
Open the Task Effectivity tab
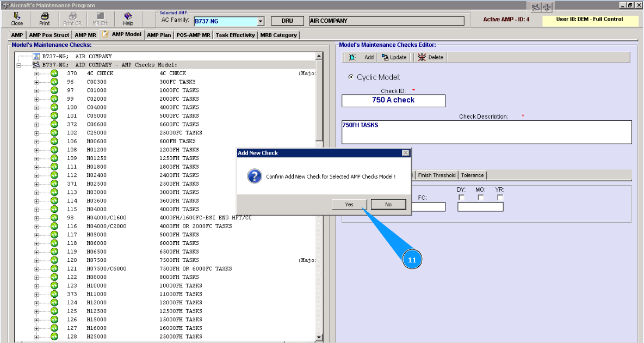(x=235, y=35)
